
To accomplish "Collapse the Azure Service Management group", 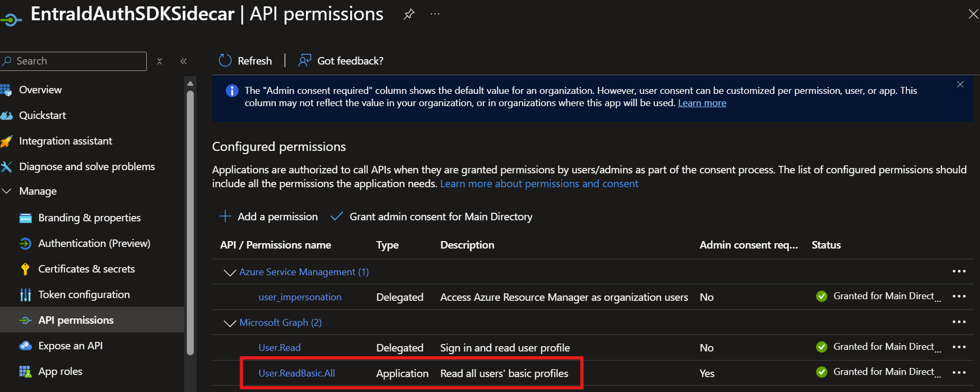I will (230, 273).
